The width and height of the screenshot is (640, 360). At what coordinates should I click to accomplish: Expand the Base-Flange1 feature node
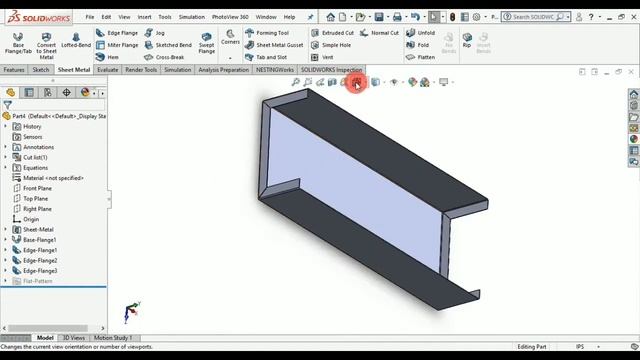[5, 240]
